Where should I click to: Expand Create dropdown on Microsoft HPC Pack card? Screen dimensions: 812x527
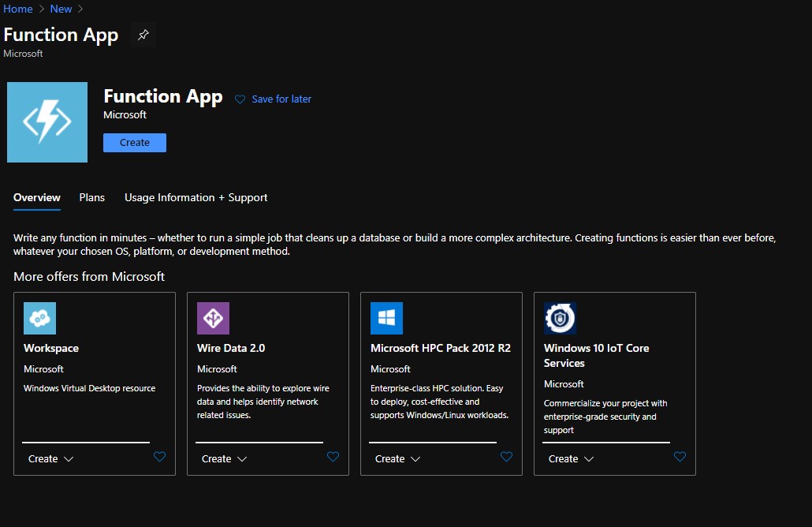click(397, 459)
